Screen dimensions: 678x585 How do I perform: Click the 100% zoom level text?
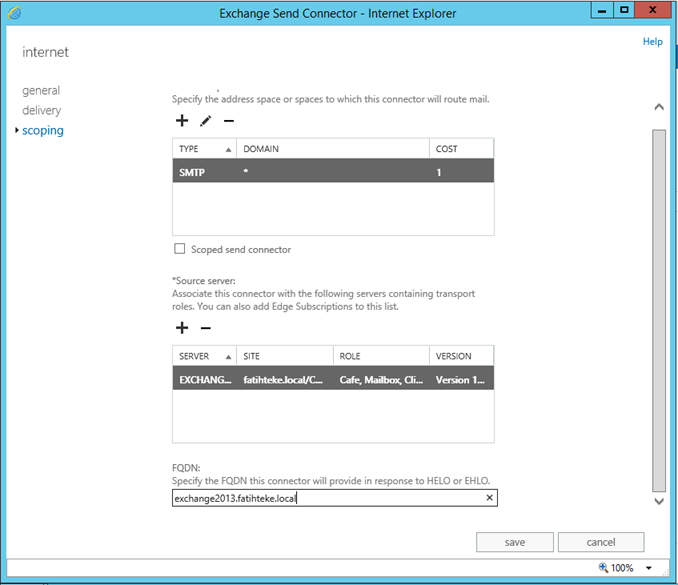[622, 568]
